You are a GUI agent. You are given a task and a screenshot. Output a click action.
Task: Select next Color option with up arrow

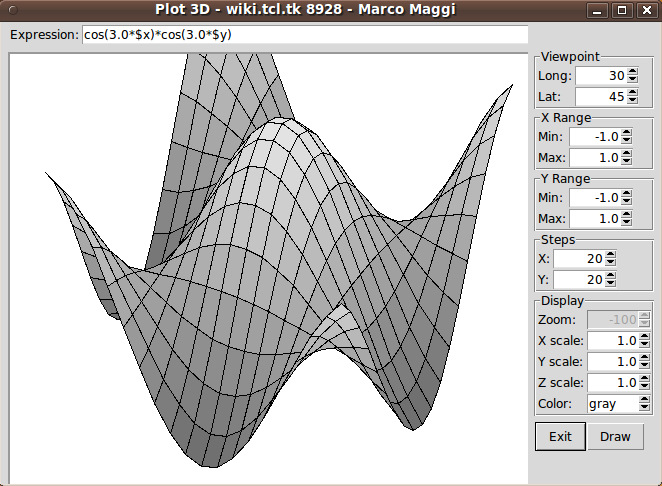coord(644,399)
